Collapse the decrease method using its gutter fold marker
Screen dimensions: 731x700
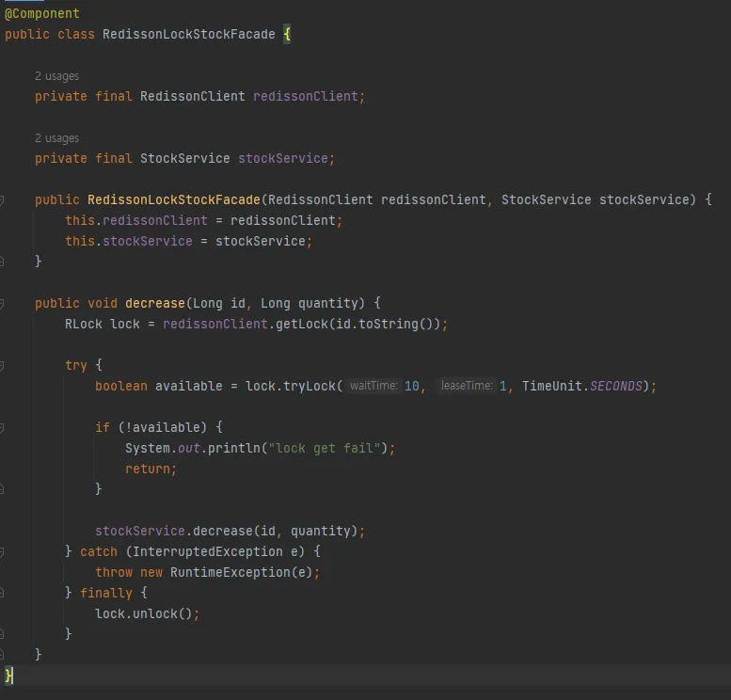tap(2, 304)
